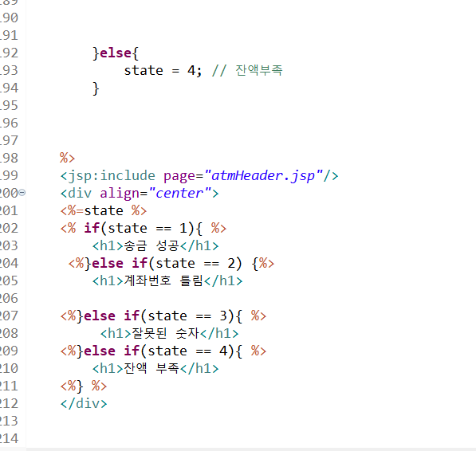Click the heading text '잔액 부족'
The width and height of the screenshot is (476, 451).
(x=151, y=368)
